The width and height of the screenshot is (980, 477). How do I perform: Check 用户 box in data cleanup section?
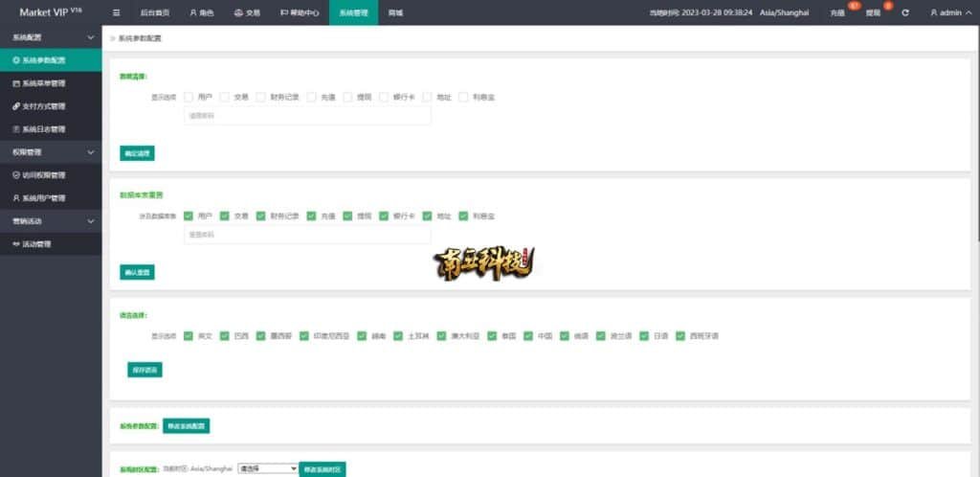click(189, 97)
